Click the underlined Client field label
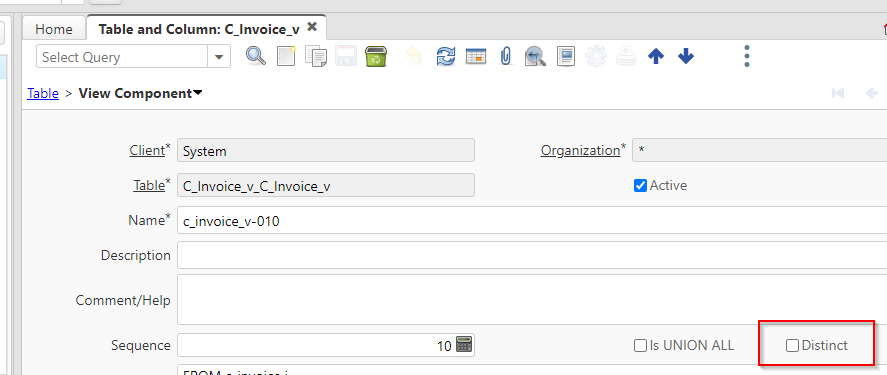The height and width of the screenshot is (375, 887). 147,150
